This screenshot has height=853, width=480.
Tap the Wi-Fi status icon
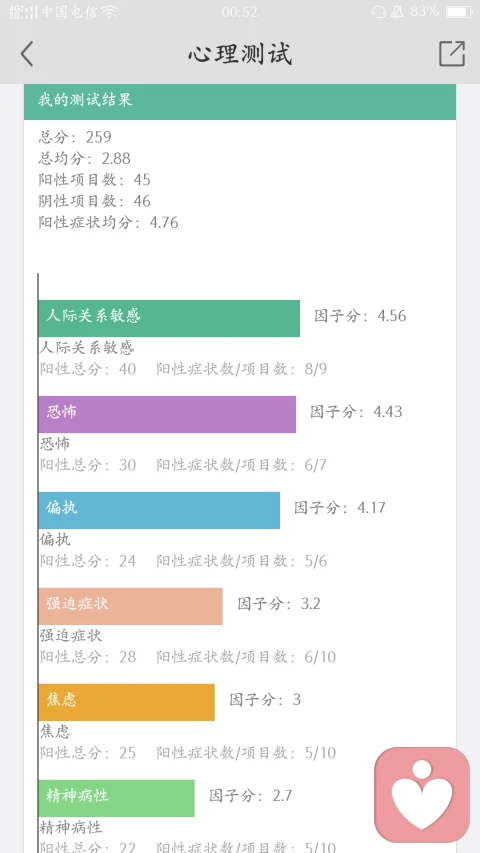click(109, 12)
